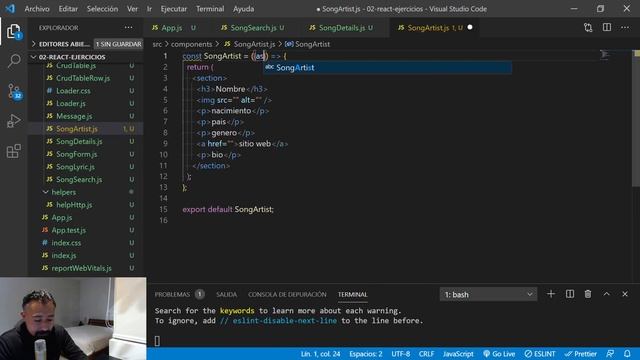Open the Ayuda menu
Image resolution: width=640 pixels, height=360 pixels.
click(244, 9)
